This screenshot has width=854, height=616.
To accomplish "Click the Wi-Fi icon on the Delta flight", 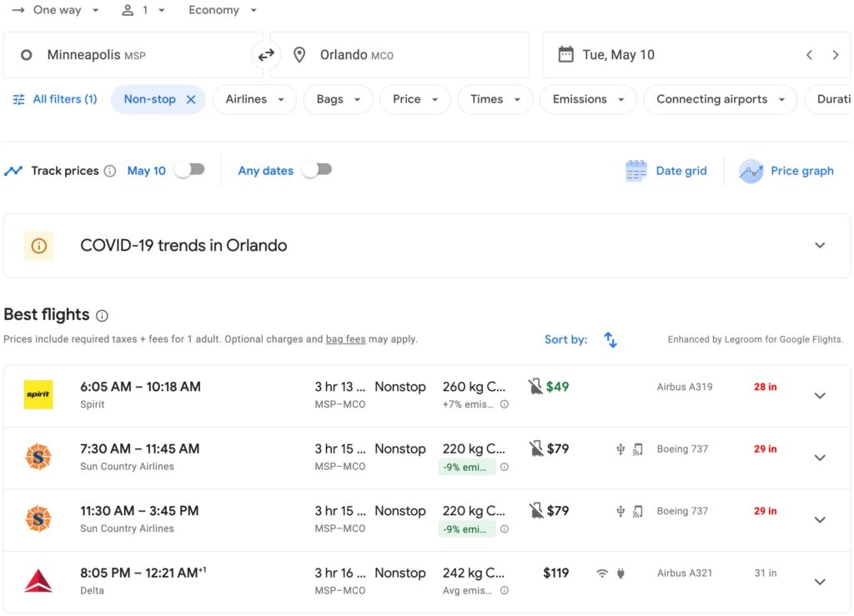I will (x=600, y=573).
